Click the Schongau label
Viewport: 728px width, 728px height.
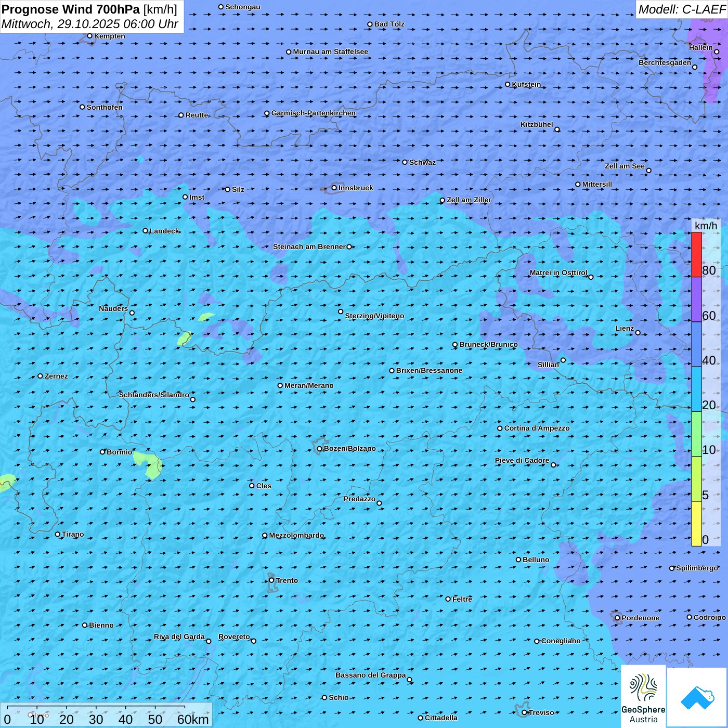pyautogui.click(x=243, y=7)
